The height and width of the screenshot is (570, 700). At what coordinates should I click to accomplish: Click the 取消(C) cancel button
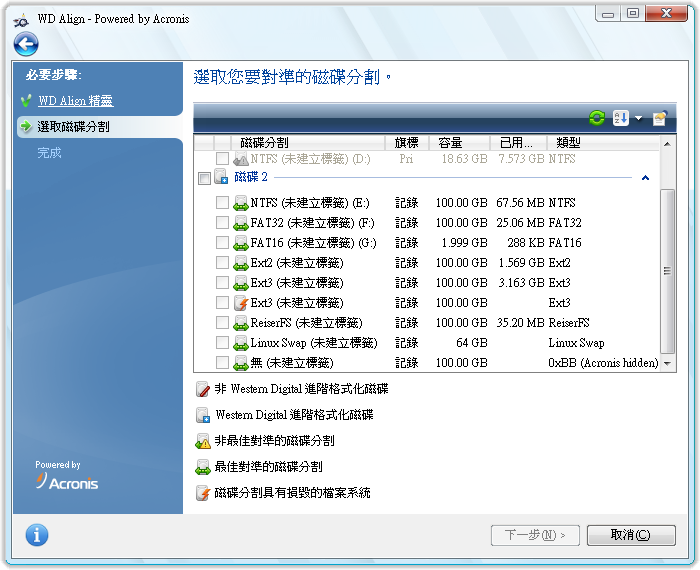631,535
